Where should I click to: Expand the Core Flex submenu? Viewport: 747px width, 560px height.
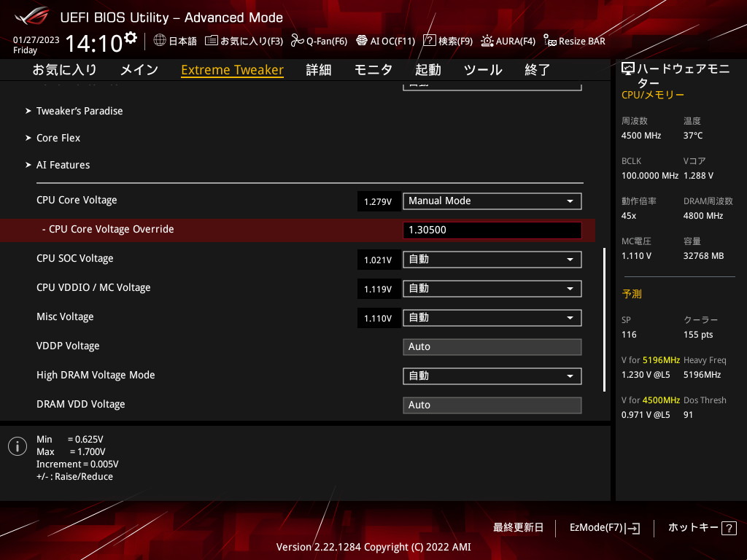(58, 138)
